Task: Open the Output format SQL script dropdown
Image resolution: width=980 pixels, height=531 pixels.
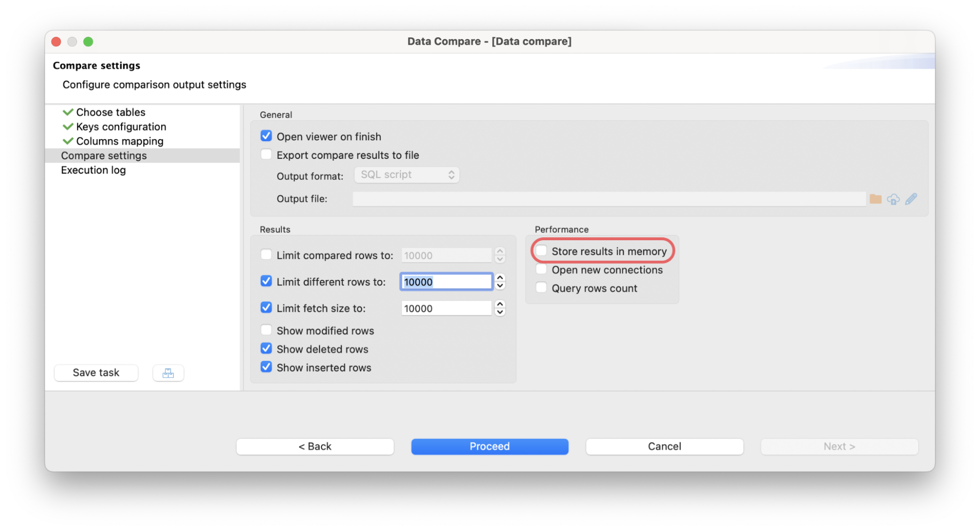Action: [x=406, y=175]
